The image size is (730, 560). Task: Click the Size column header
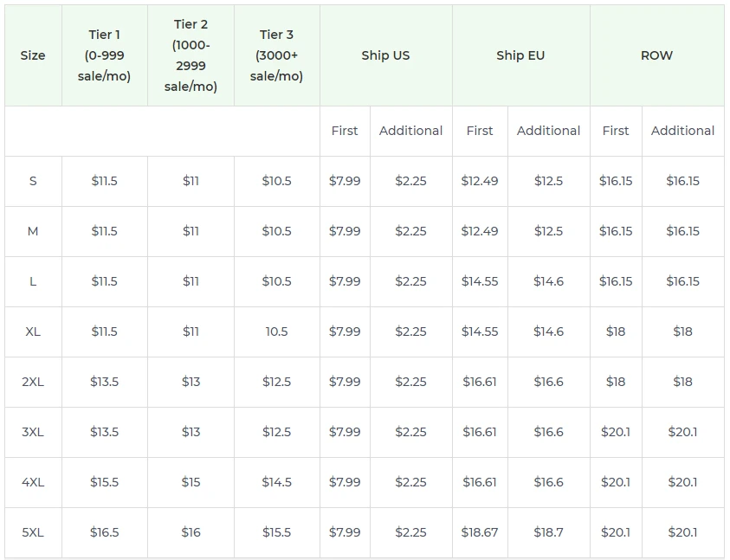pyautogui.click(x=32, y=55)
